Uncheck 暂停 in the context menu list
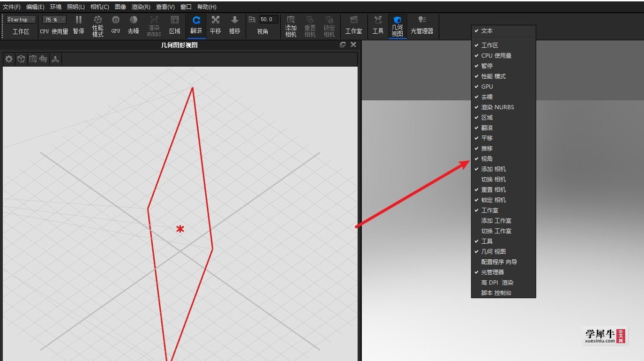The height and width of the screenshot is (361, 644). [503, 66]
